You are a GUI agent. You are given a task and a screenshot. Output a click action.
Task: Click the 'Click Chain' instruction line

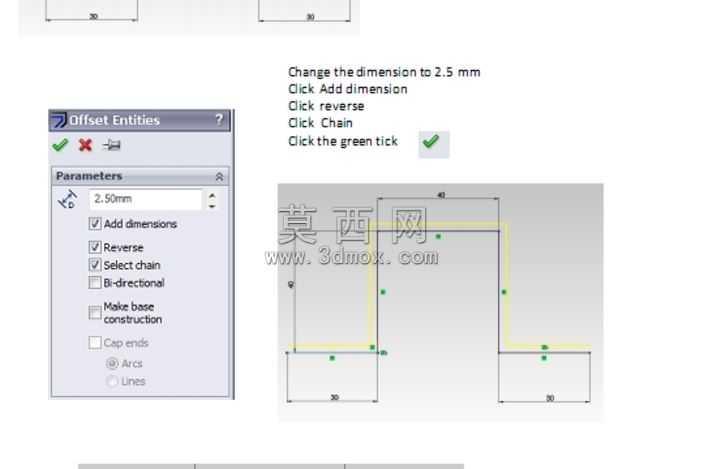point(321,123)
